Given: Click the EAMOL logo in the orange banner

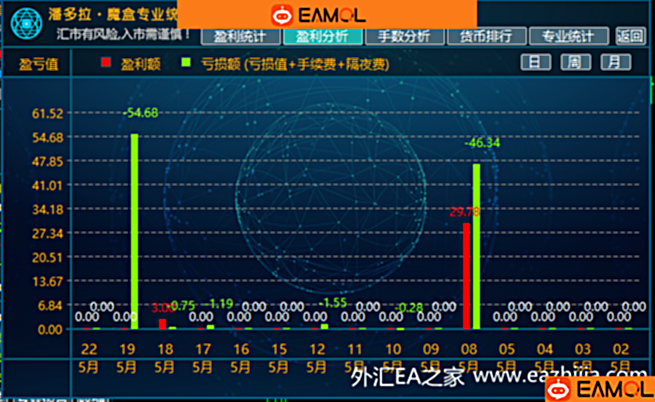Looking at the screenshot, I should [x=318, y=15].
